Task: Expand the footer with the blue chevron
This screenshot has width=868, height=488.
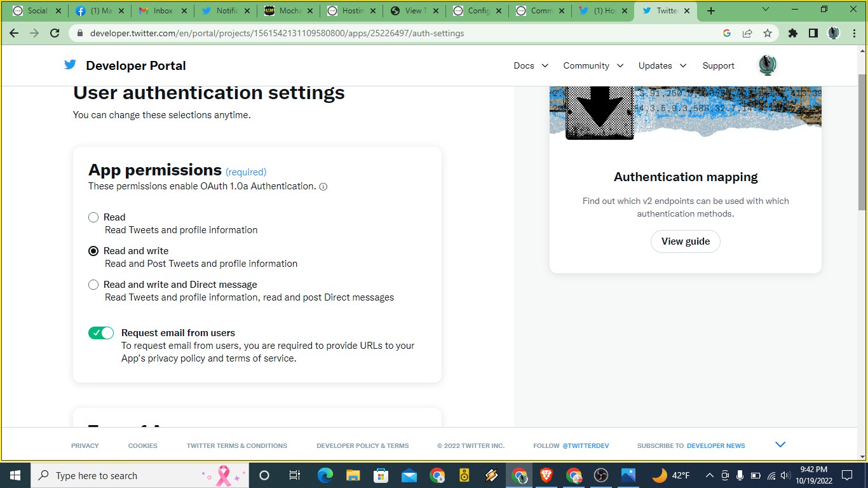Action: 780,445
